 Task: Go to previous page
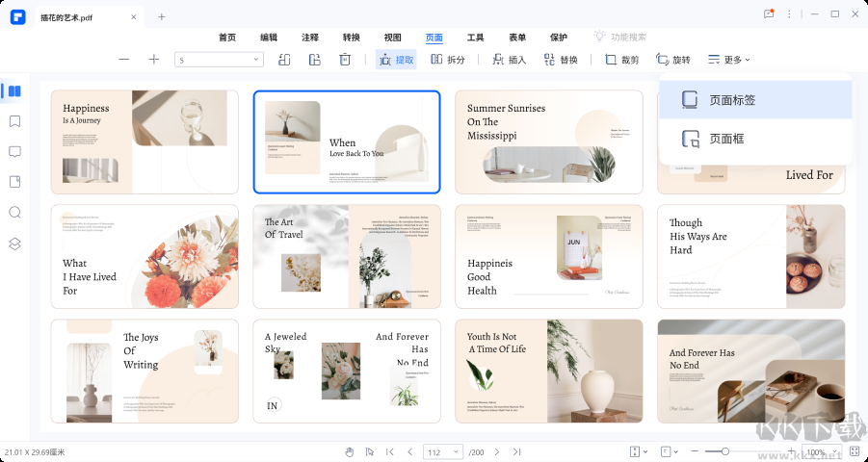pos(410,452)
